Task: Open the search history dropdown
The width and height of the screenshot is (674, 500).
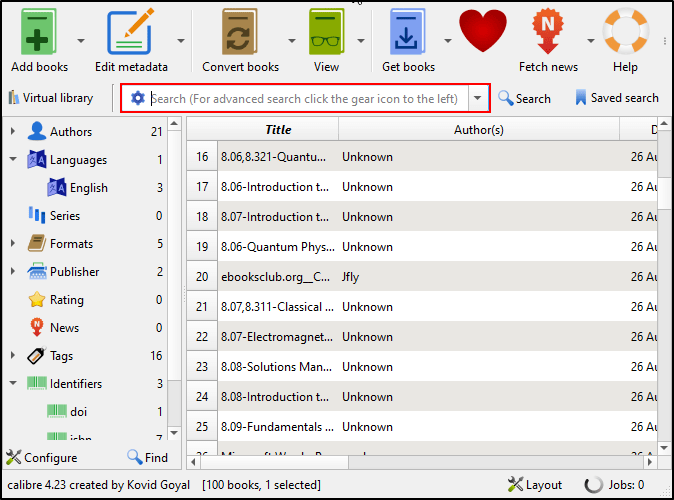Action: [x=478, y=98]
